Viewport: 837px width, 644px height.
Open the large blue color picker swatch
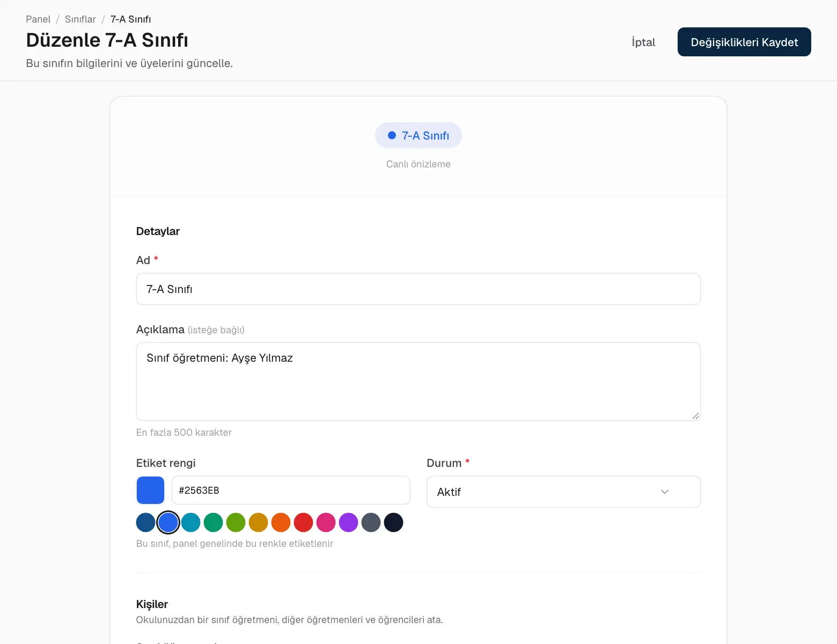pyautogui.click(x=150, y=491)
